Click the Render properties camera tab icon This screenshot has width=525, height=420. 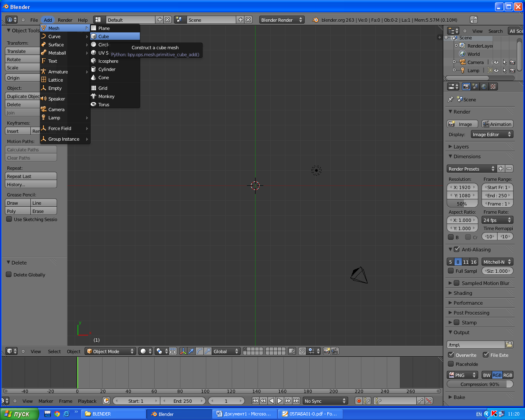[466, 87]
